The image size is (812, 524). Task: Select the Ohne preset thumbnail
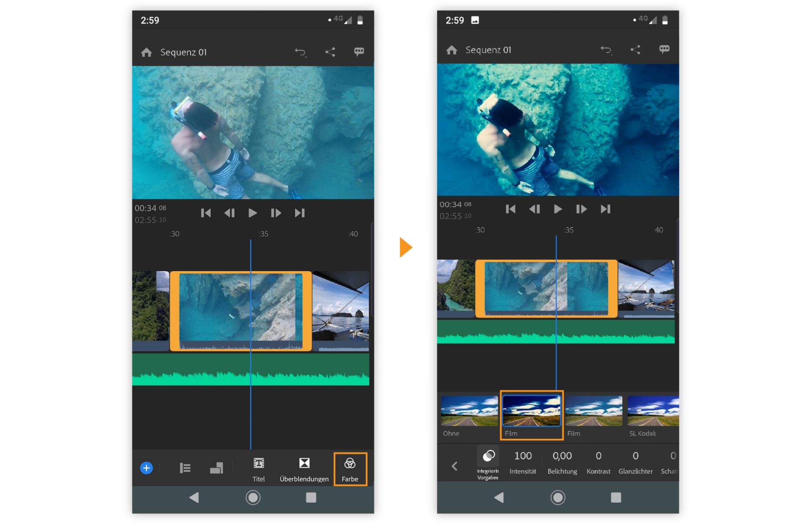[469, 411]
